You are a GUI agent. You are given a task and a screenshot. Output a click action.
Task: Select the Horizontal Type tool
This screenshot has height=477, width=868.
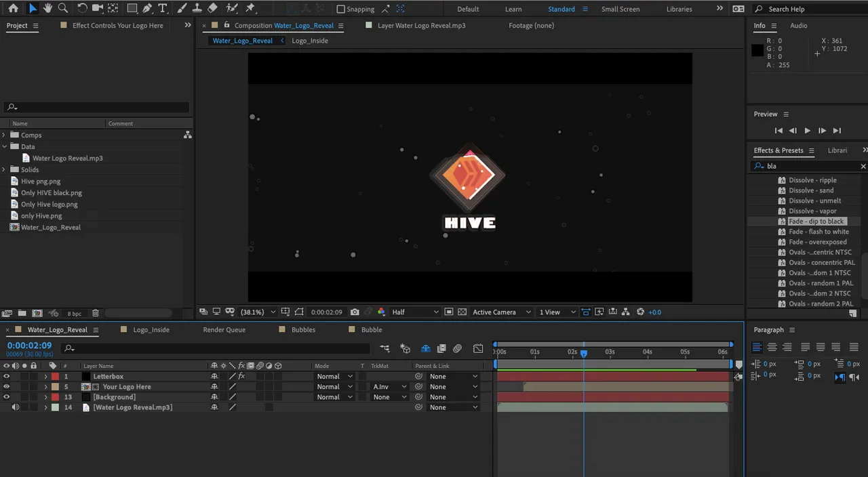pos(163,9)
